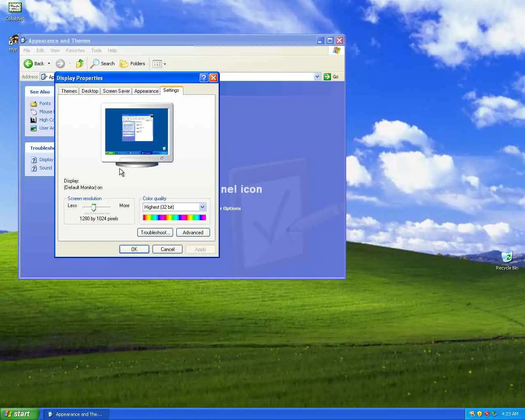Cancel the Display Properties dialog
The image size is (525, 420).
click(167, 249)
